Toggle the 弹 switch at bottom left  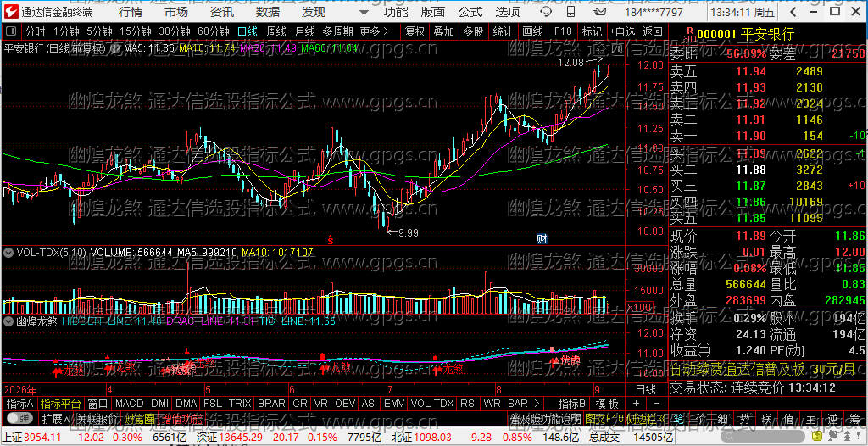coord(19,417)
